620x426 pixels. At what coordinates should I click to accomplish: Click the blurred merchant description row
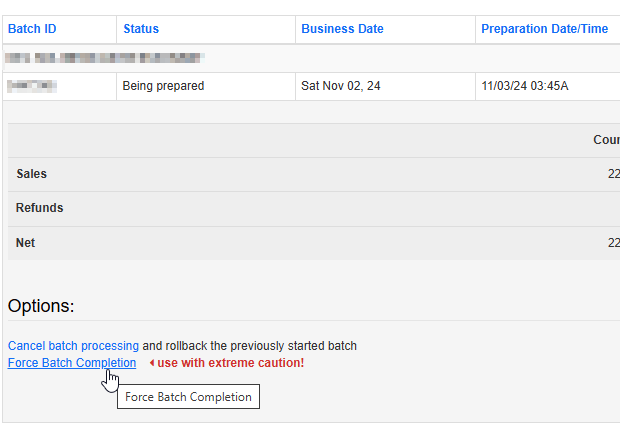pos(105,58)
